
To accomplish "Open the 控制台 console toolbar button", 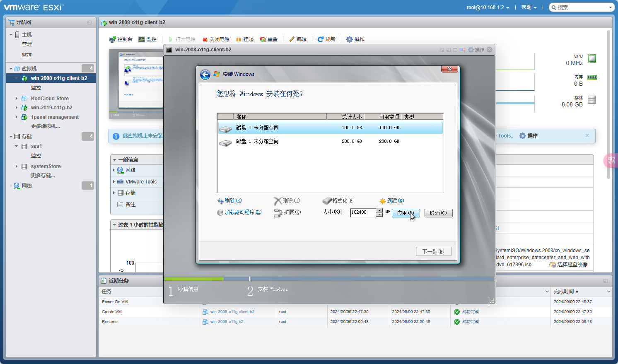I will pos(121,39).
